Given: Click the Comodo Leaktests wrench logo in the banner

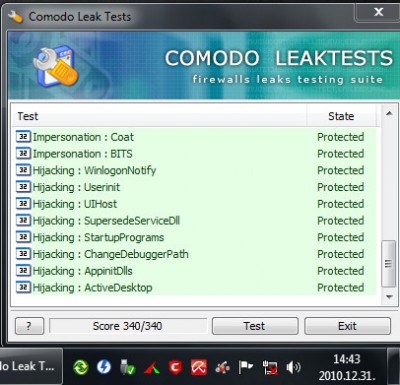Looking at the screenshot, I should [x=55, y=67].
